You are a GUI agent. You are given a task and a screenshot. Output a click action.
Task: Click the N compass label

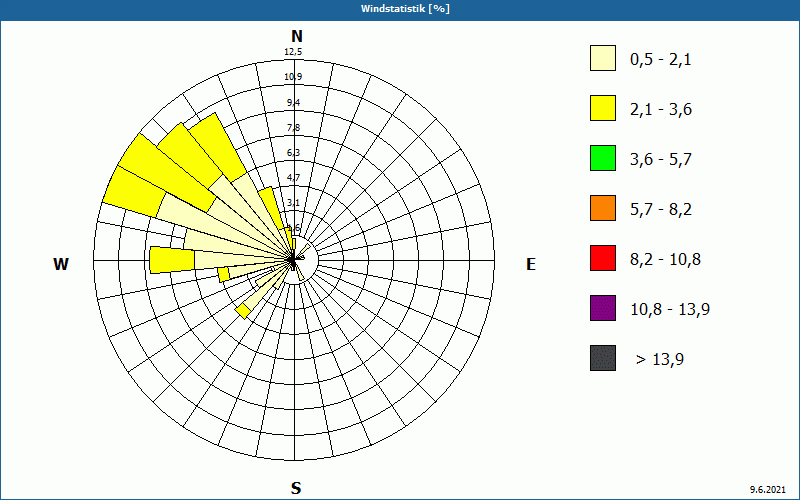point(296,36)
